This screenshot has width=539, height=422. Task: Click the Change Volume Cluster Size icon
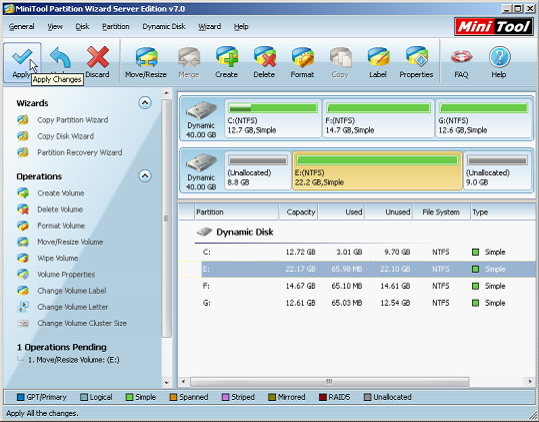tap(23, 323)
